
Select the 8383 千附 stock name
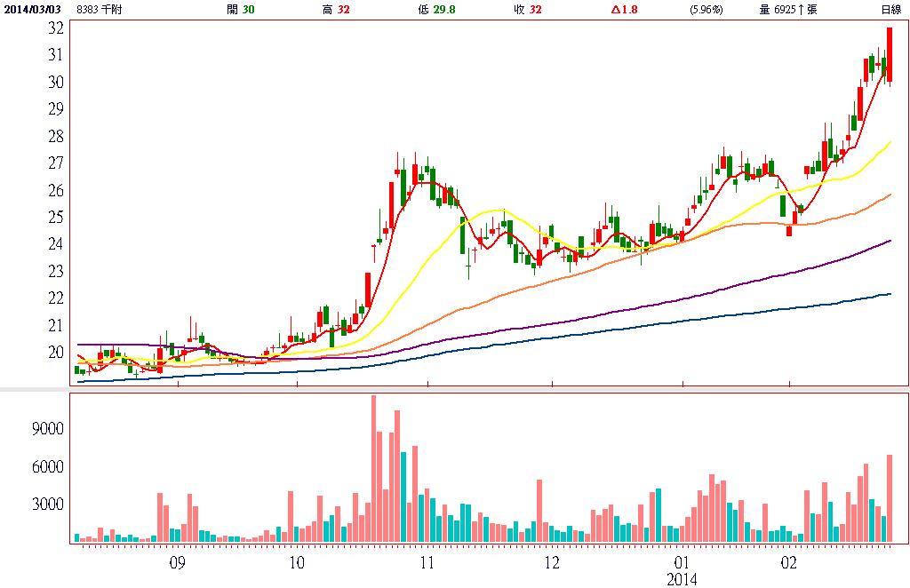(100, 10)
